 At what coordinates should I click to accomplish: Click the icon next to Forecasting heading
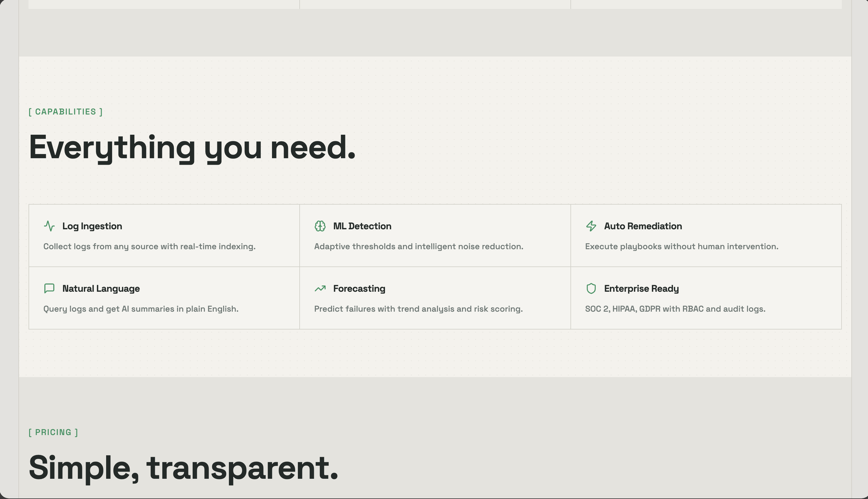[x=320, y=288]
